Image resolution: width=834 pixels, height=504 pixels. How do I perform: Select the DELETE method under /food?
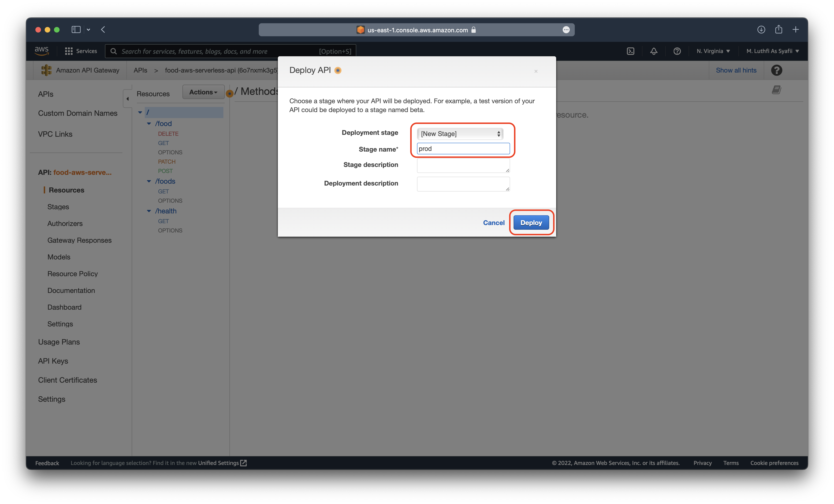(168, 134)
